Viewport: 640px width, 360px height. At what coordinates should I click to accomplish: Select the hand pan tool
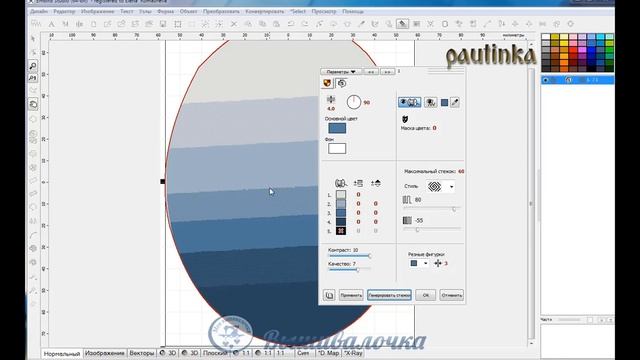[33, 104]
